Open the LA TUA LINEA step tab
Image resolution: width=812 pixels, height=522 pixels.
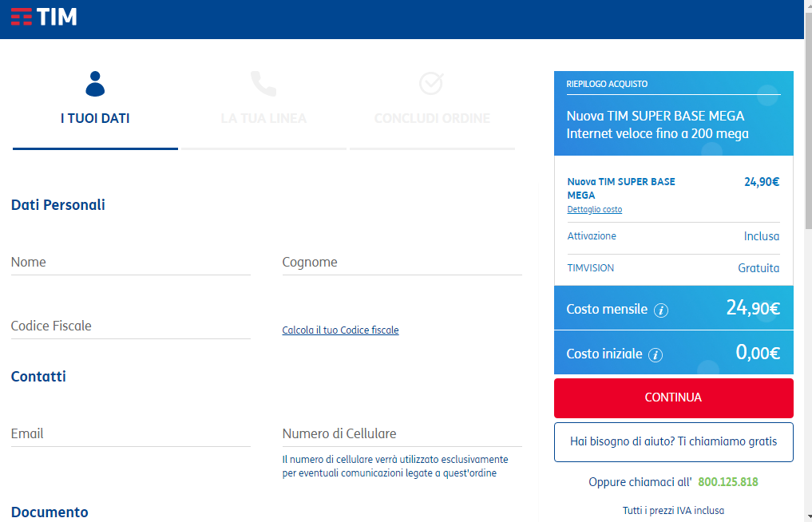263,110
